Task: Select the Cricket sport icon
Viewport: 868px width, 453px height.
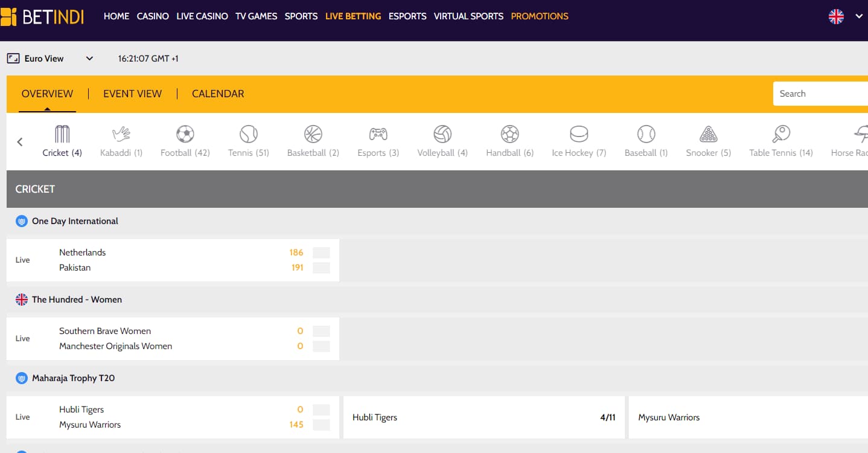Action: coord(62,133)
